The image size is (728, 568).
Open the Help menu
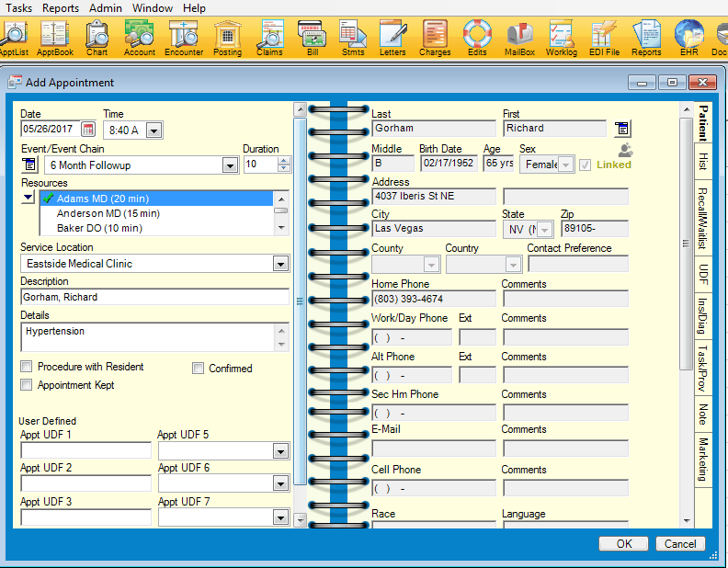194,8
